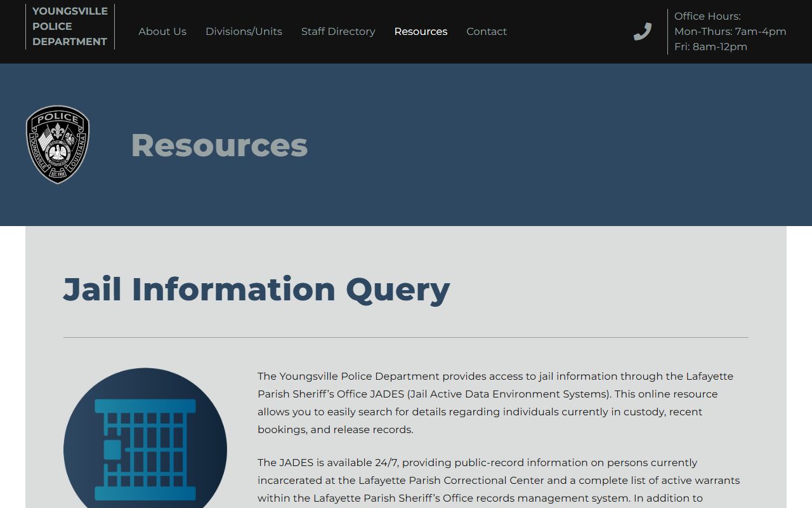This screenshot has height=508, width=812.
Task: Select the Resources navigation item
Action: point(421,32)
